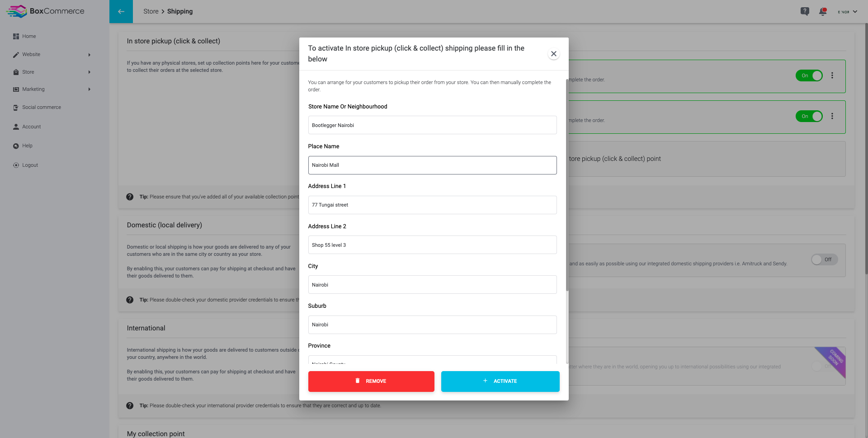Click the red REMOVE button
868x438 pixels.
point(371,381)
